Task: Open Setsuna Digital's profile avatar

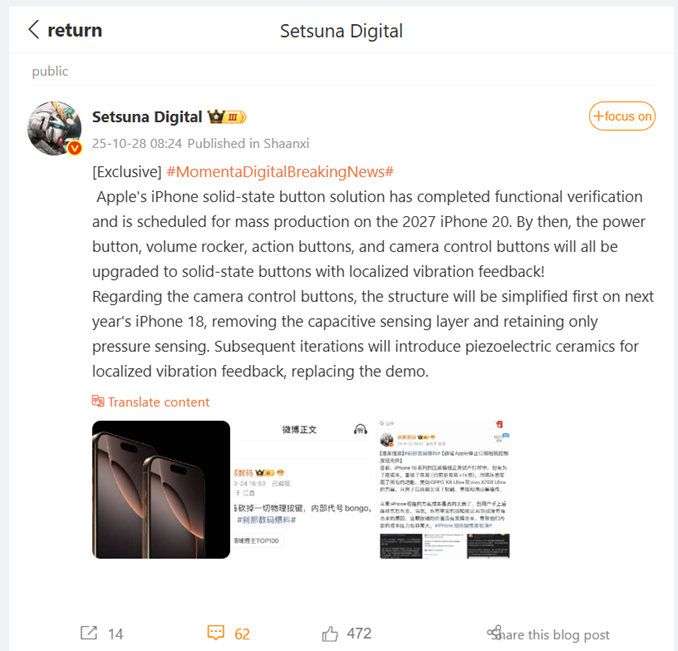Action: pos(54,128)
